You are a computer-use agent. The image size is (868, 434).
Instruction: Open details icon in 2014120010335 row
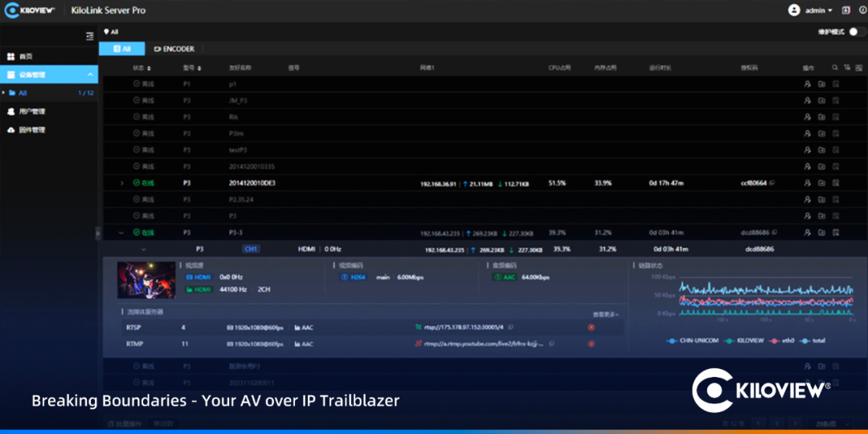tap(836, 166)
